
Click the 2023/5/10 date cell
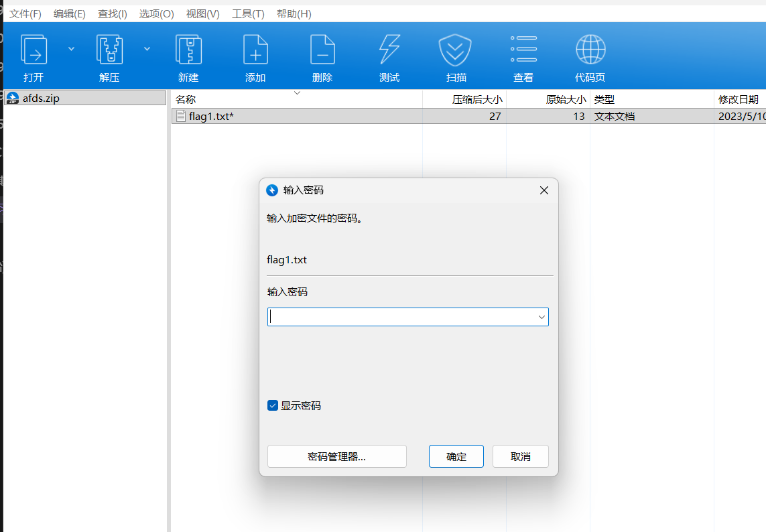click(x=742, y=117)
